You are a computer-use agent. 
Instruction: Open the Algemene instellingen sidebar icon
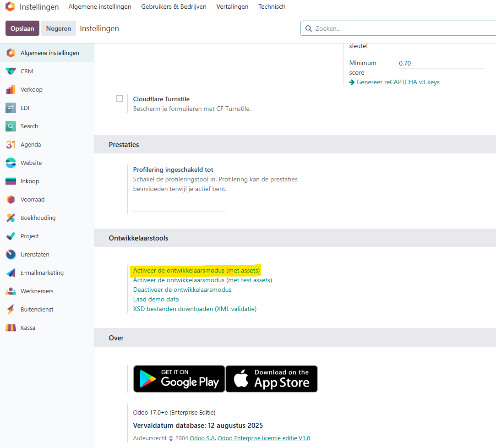click(11, 53)
